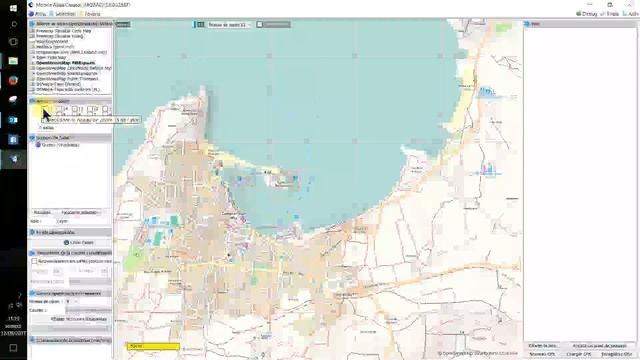Open the Favoris menu
The width and height of the screenshot is (640, 360).
pyautogui.click(x=90, y=14)
